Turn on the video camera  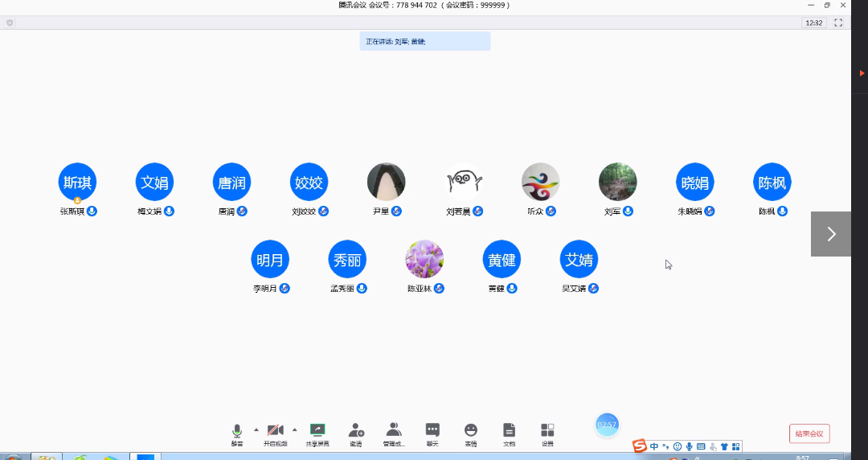275,433
